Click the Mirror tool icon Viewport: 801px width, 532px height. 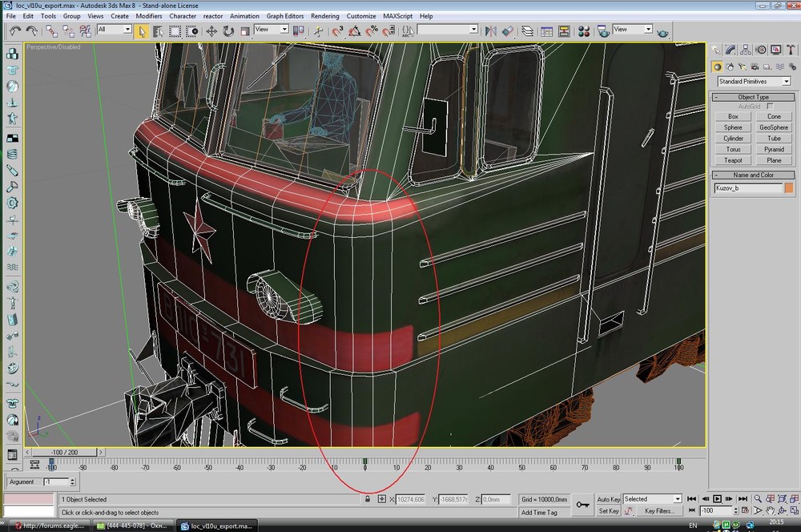[489, 30]
